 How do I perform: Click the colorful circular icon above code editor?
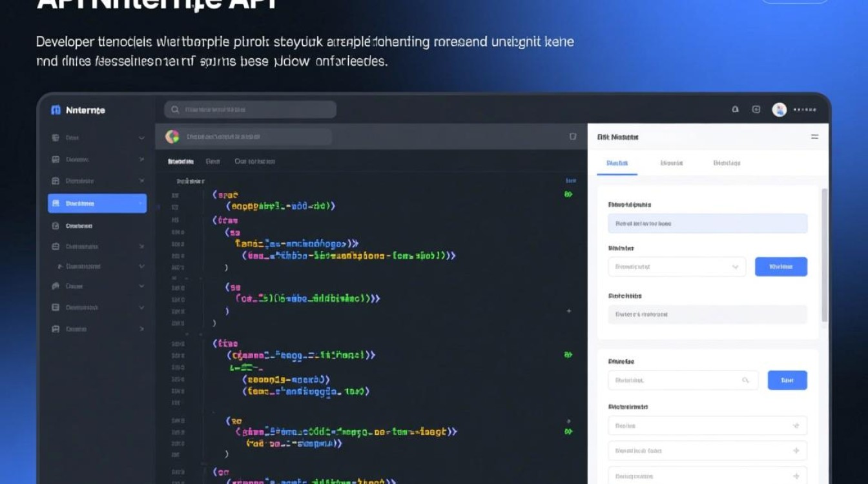click(172, 136)
